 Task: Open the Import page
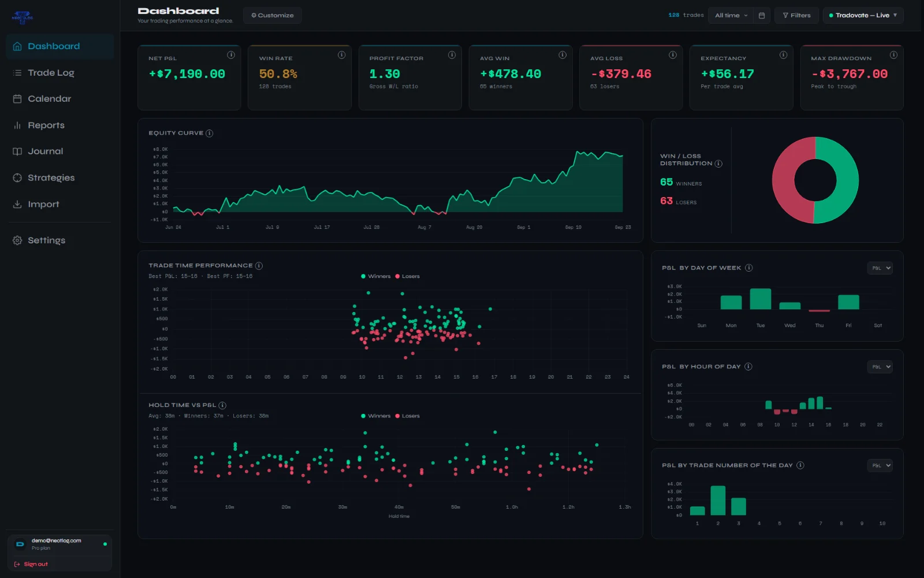pyautogui.click(x=60, y=205)
